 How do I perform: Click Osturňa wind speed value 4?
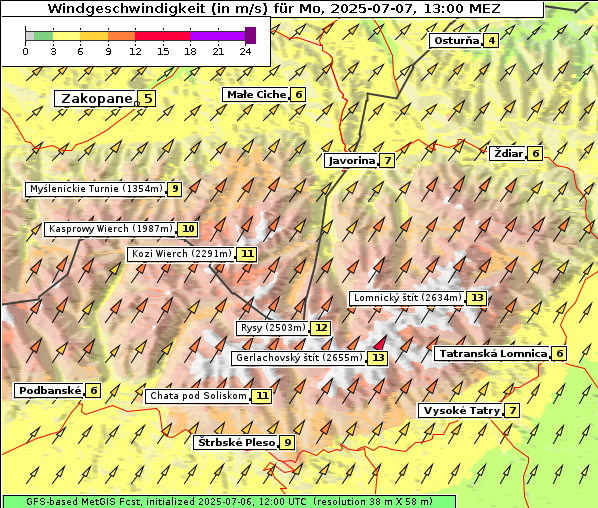tap(491, 40)
